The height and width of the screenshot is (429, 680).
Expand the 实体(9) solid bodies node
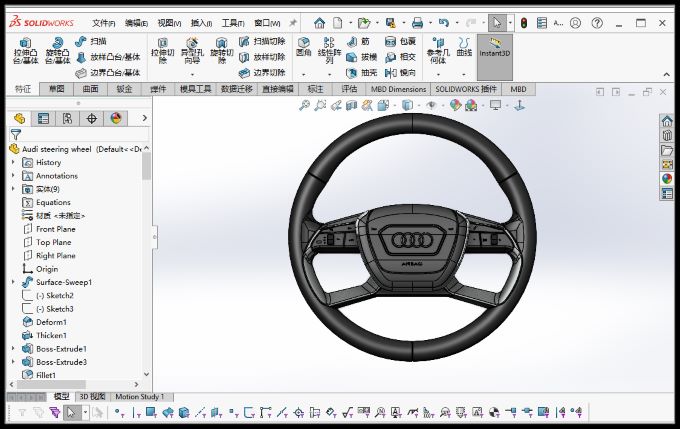pos(13,189)
